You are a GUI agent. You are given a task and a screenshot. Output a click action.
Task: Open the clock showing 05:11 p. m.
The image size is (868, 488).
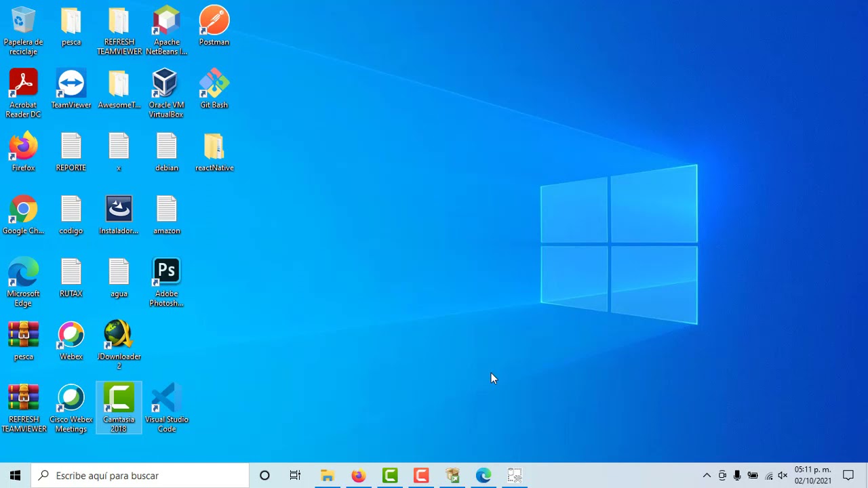812,475
